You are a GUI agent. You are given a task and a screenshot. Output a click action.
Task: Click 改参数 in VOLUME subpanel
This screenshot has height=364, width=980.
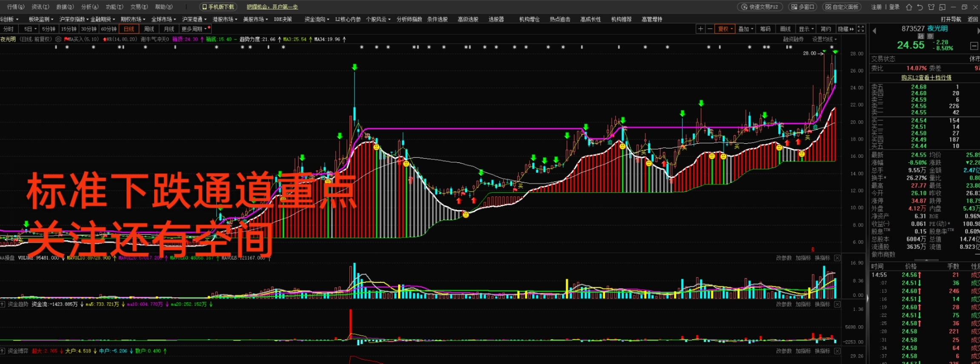[784, 258]
